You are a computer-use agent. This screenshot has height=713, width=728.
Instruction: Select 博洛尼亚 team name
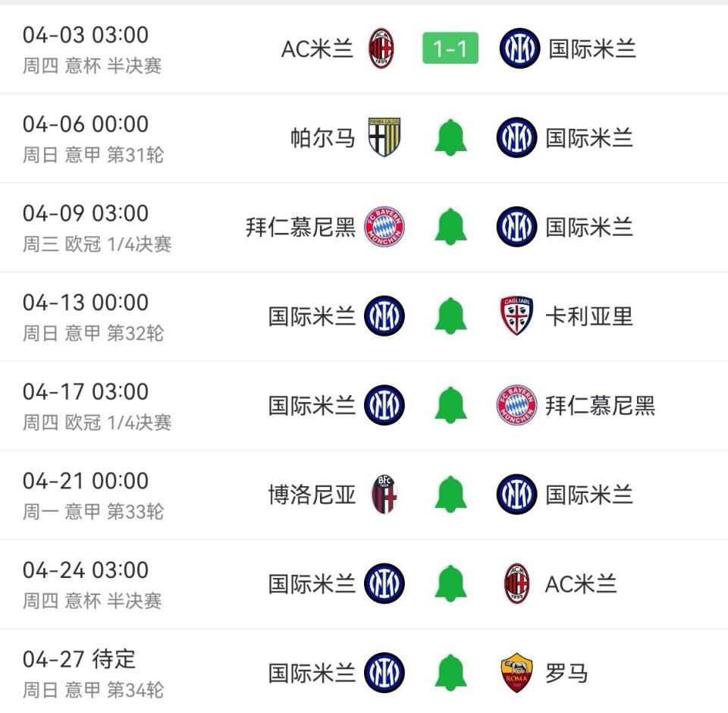tap(312, 495)
